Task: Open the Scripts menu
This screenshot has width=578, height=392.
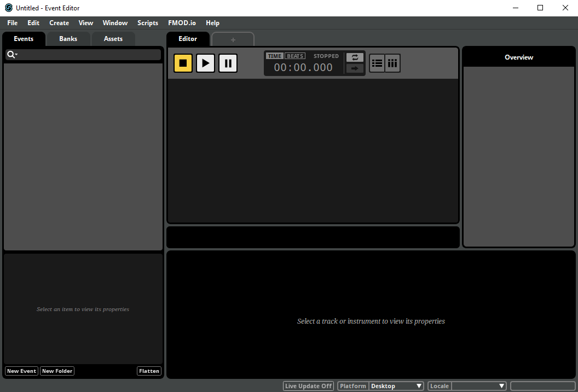Action: pos(148,23)
